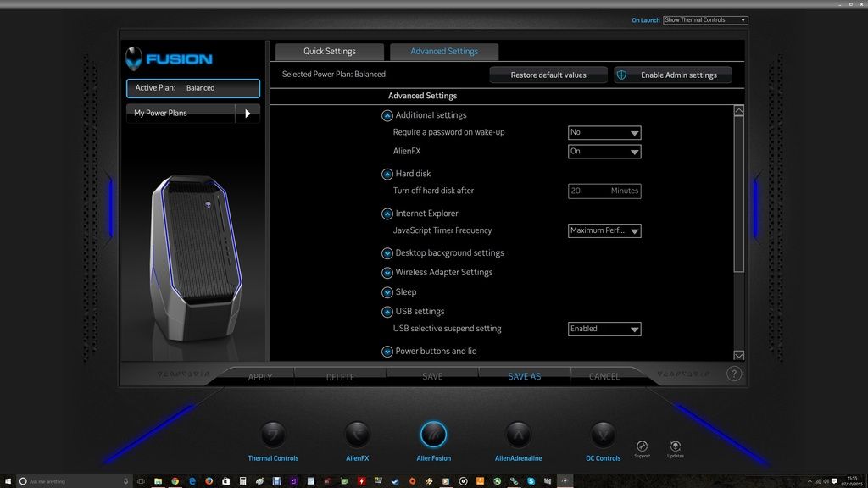
Task: Launch File Explorer from the taskbar
Action: point(158,481)
